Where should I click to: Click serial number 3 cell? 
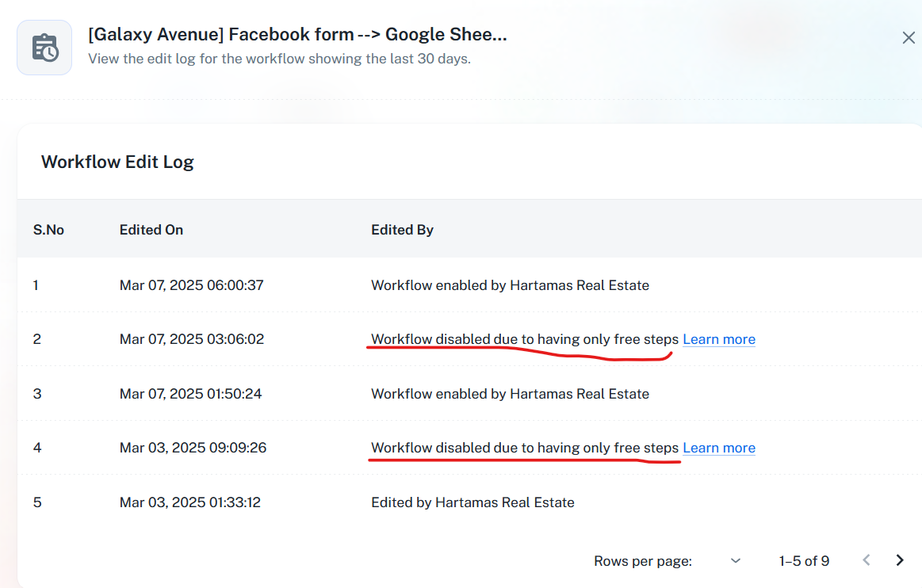point(37,394)
